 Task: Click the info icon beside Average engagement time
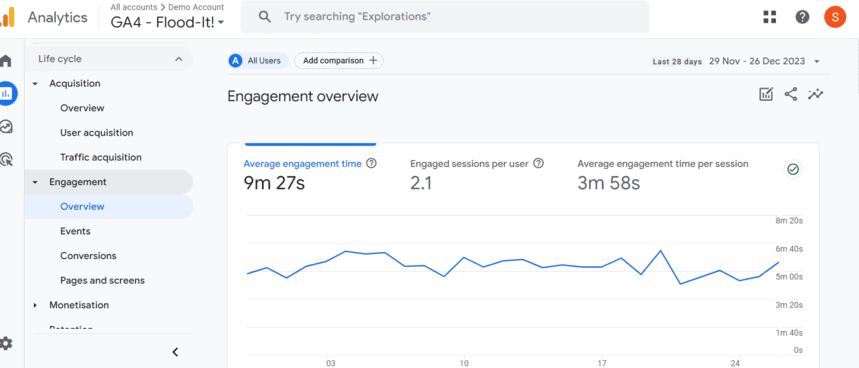click(371, 163)
